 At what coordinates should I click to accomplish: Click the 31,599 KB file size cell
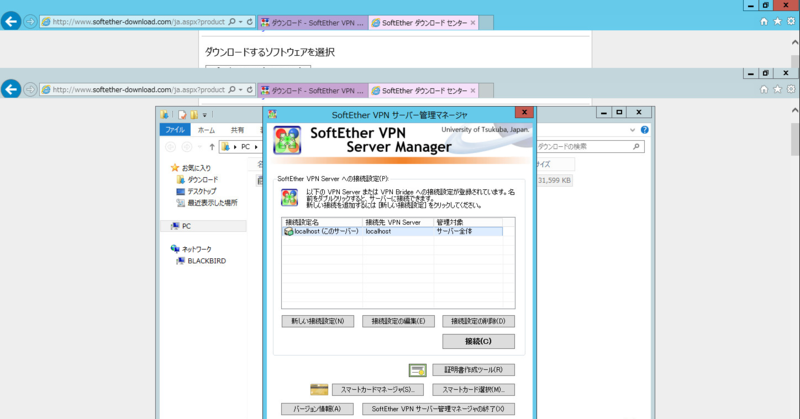tap(555, 181)
